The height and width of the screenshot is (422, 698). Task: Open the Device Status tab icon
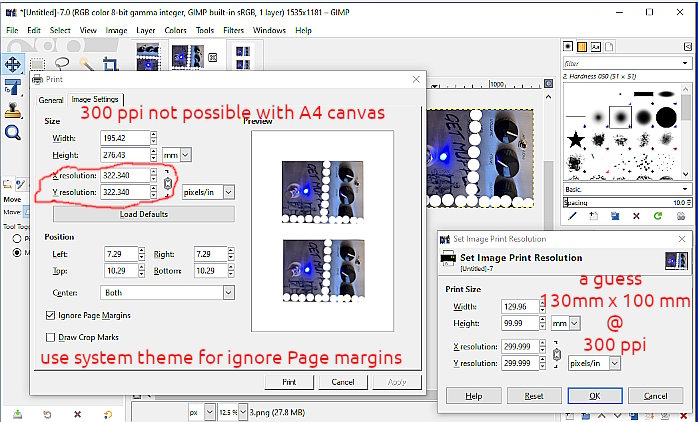pyautogui.click(x=20, y=184)
